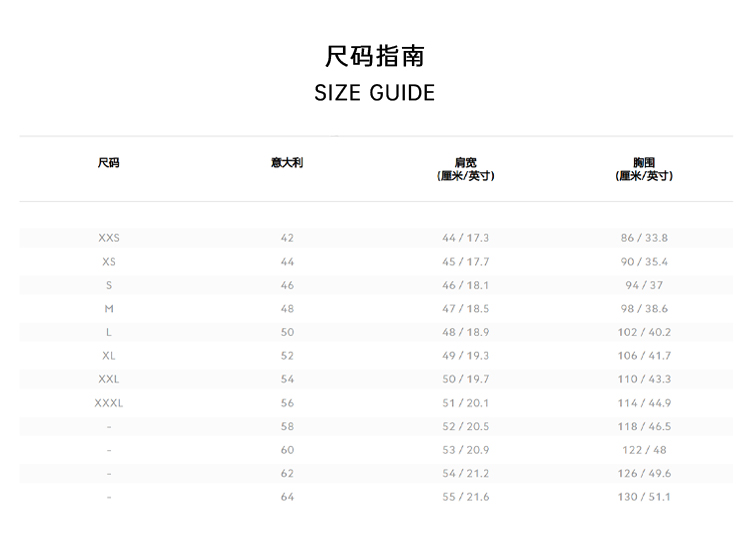Click the XS size cell
750x552 pixels.
(109, 262)
